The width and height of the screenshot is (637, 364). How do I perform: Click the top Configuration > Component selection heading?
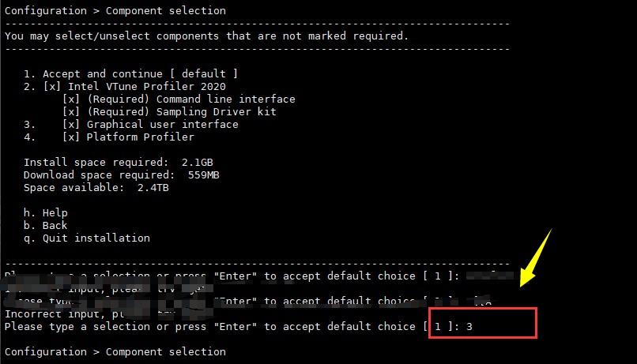[115, 10]
